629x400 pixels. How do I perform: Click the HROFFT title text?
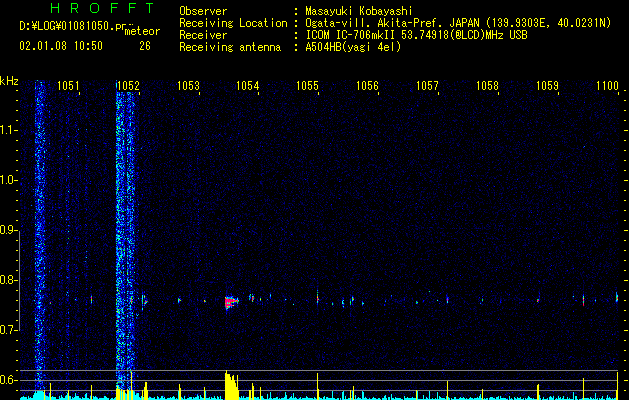pos(102,8)
